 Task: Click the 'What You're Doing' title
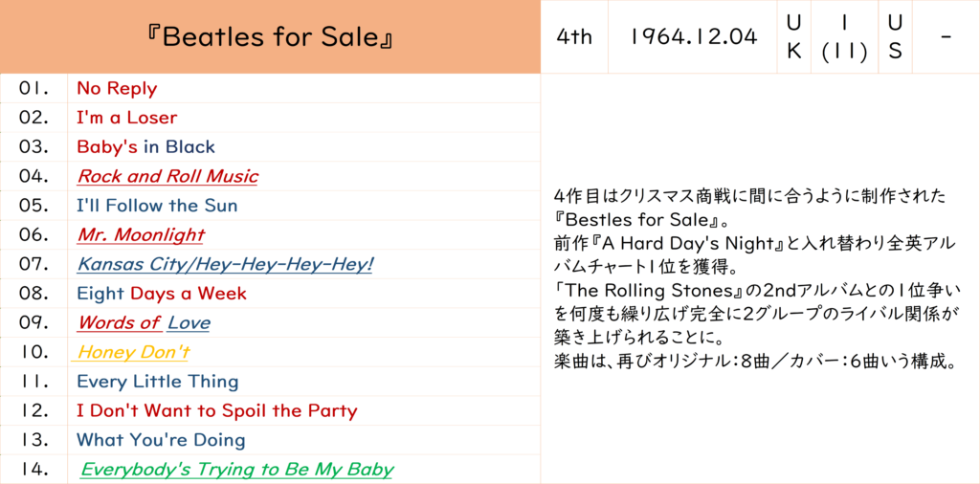click(x=161, y=440)
